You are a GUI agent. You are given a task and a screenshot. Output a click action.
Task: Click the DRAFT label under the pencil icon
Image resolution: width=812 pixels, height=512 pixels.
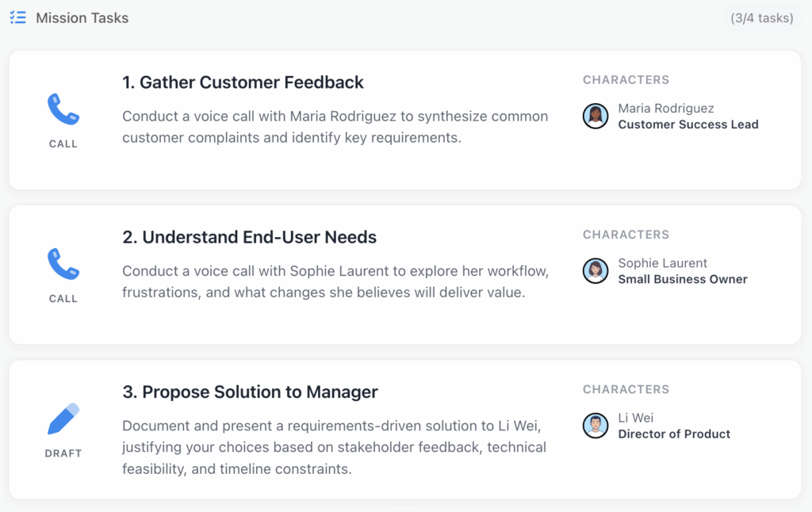click(x=63, y=453)
